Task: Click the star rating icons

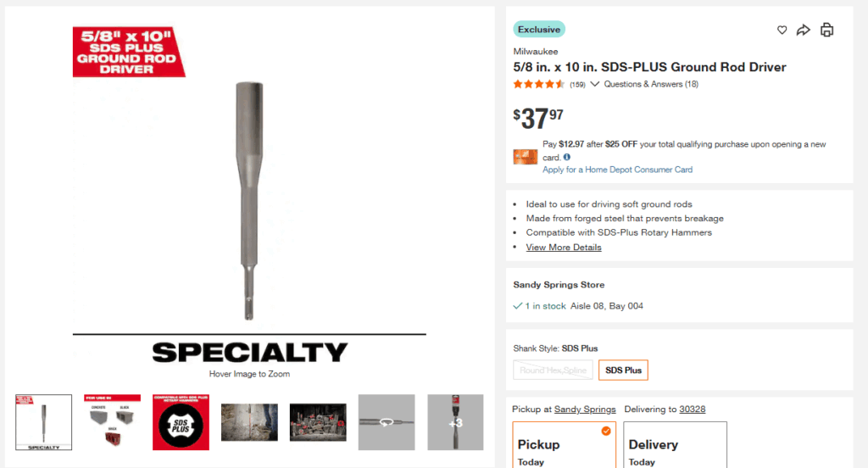Action: tap(538, 84)
